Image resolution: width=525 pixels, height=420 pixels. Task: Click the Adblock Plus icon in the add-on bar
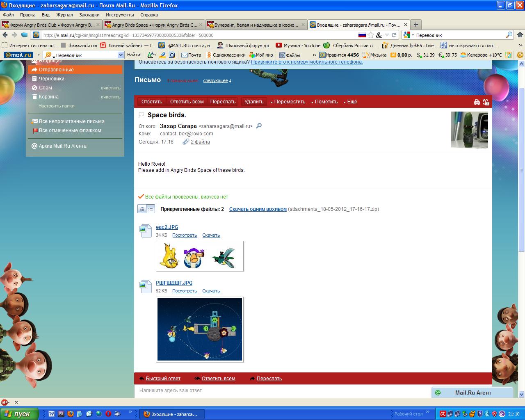click(x=5, y=402)
